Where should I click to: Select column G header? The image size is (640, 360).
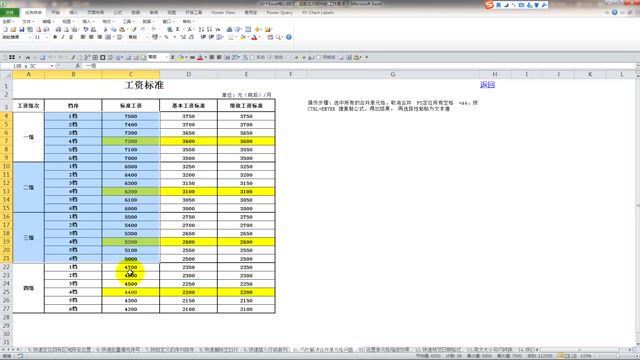click(393, 74)
